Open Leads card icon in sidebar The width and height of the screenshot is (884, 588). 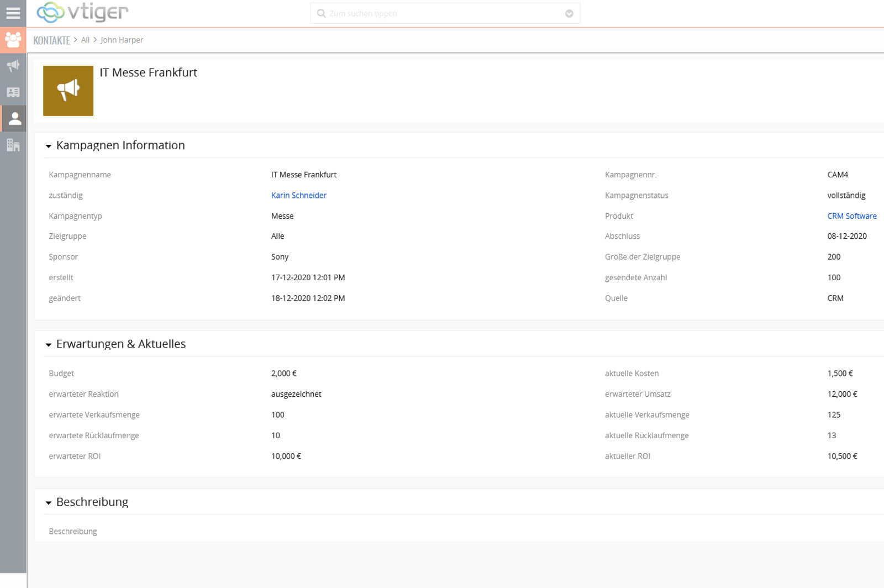point(13,92)
